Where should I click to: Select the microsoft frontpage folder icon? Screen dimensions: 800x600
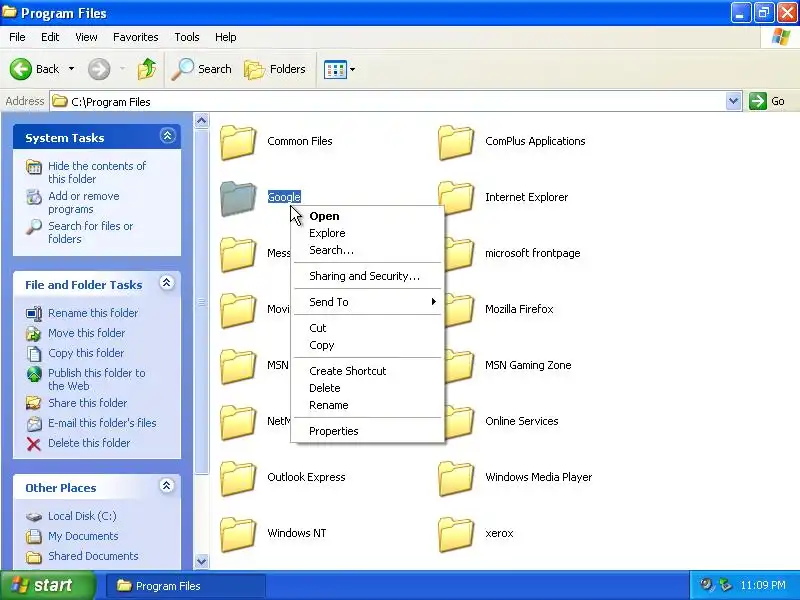click(458, 255)
